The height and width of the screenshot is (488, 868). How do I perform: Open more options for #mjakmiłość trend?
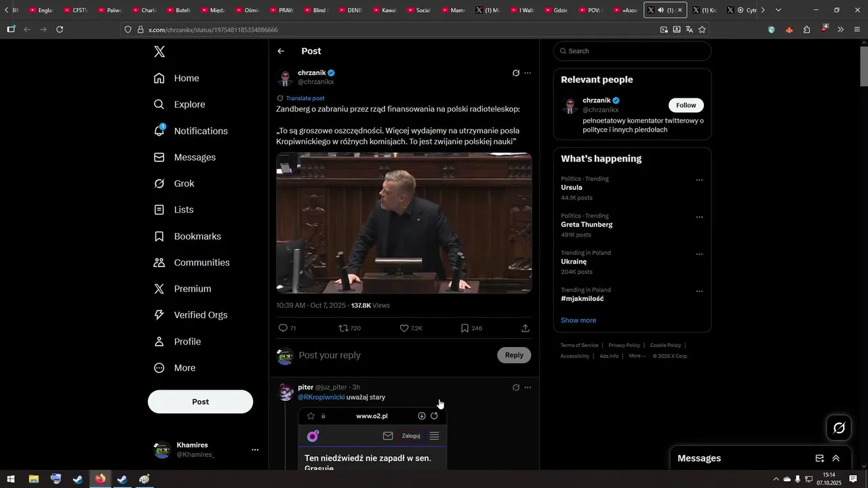(x=699, y=291)
